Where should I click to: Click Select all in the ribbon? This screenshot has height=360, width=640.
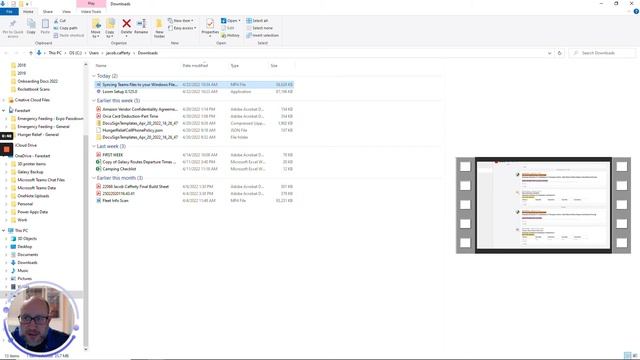point(257,20)
